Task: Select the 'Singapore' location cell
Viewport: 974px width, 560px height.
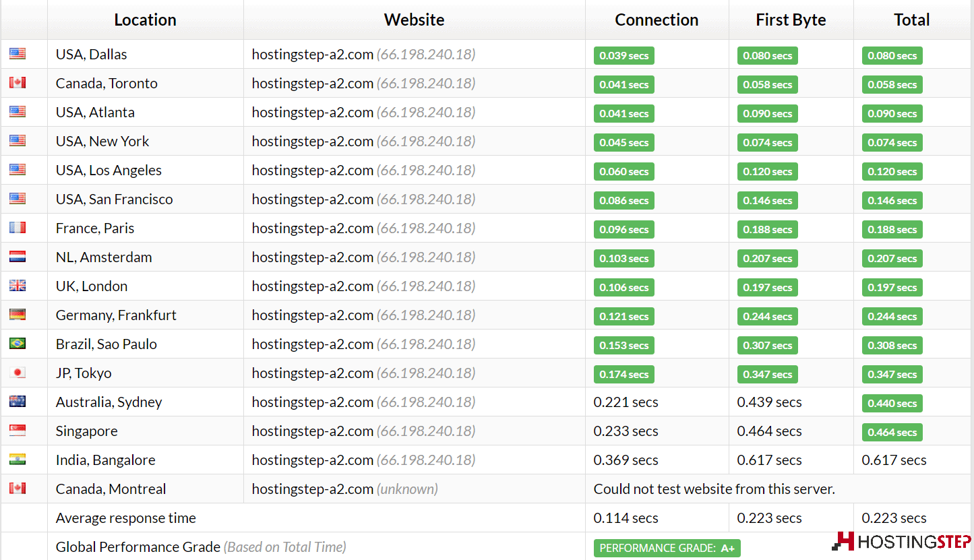Action: (146, 431)
